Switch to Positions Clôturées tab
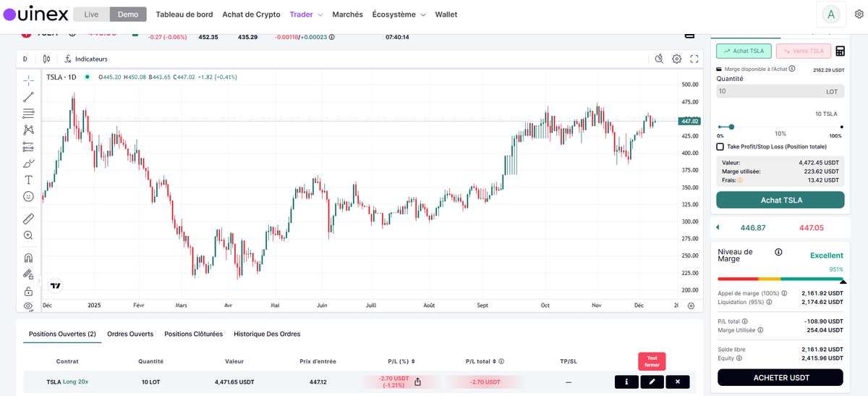The image size is (868, 396). click(x=193, y=334)
